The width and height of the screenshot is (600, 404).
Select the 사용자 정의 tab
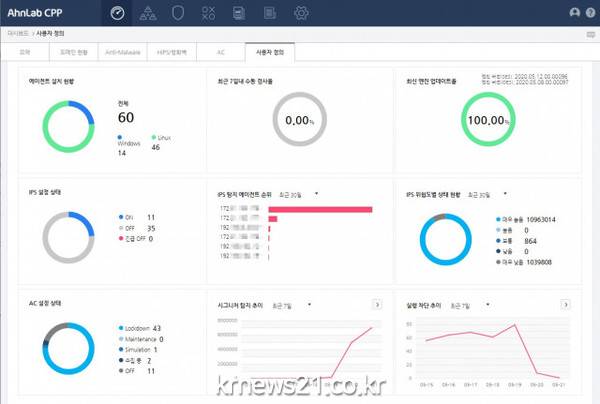(269, 49)
